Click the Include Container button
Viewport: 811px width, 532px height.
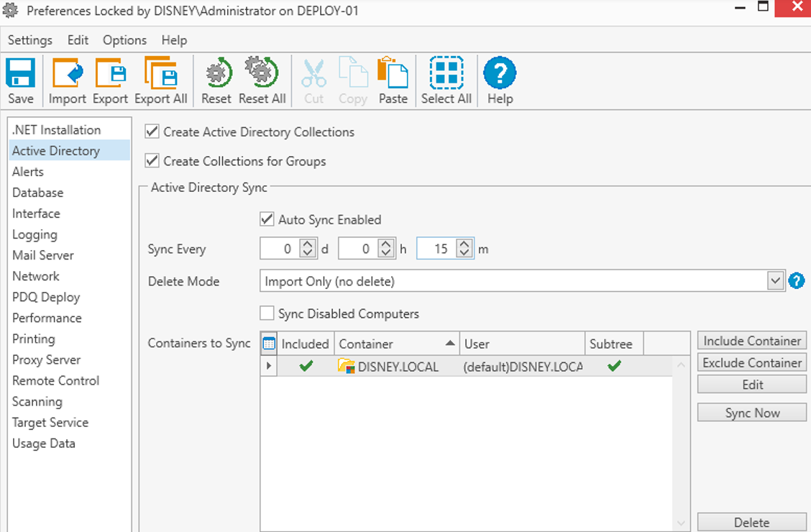(x=752, y=341)
